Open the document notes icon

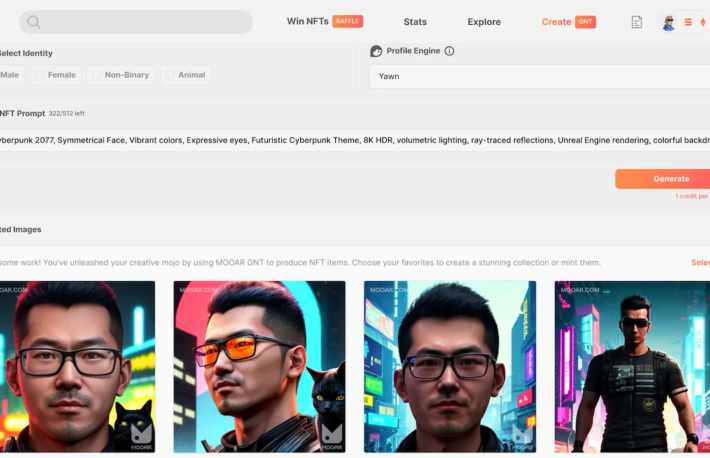[637, 22]
